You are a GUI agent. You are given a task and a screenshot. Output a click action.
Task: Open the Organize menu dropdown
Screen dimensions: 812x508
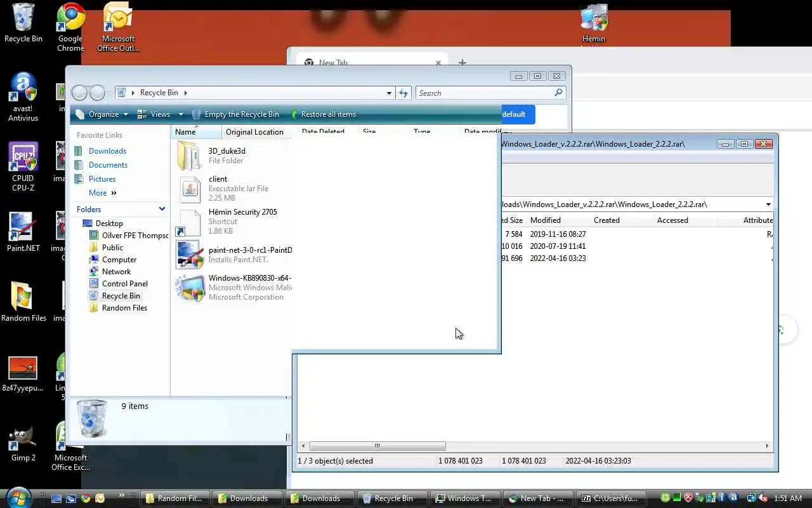pyautogui.click(x=103, y=114)
